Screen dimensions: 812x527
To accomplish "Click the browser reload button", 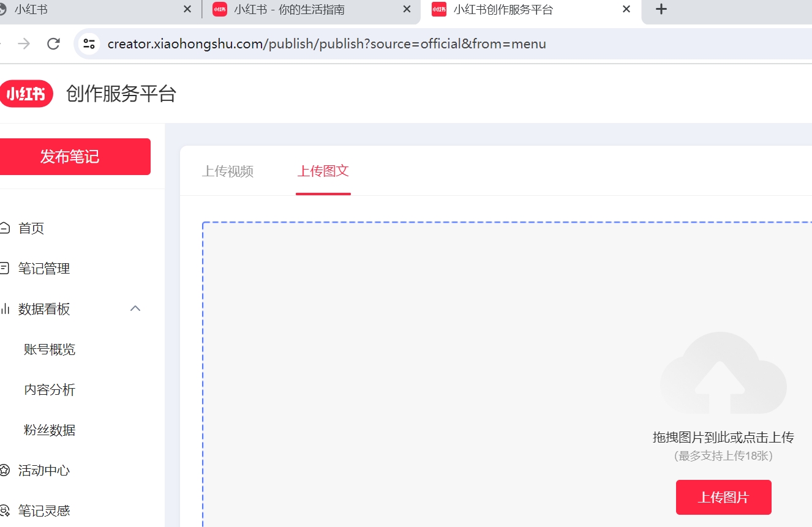I will tap(53, 43).
